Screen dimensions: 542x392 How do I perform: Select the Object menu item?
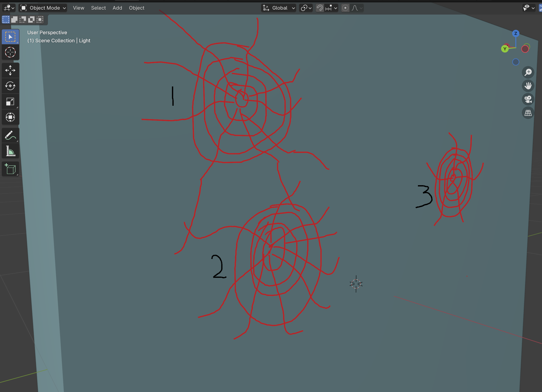pos(136,8)
